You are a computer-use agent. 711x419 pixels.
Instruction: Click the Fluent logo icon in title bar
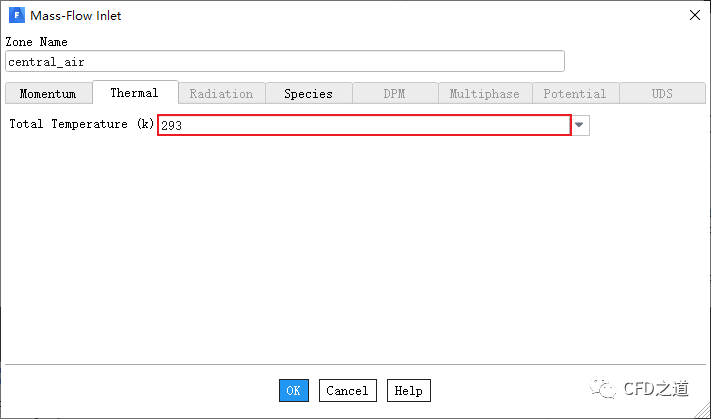coord(15,16)
